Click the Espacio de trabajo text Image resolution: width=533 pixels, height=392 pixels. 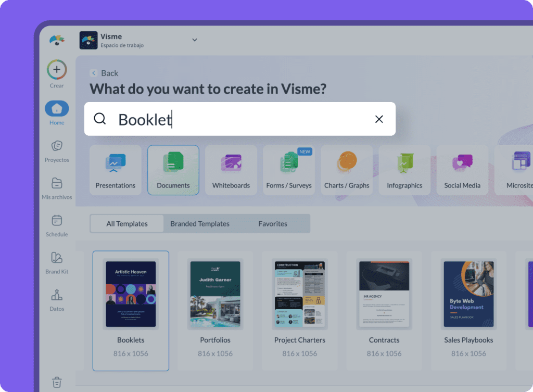122,45
